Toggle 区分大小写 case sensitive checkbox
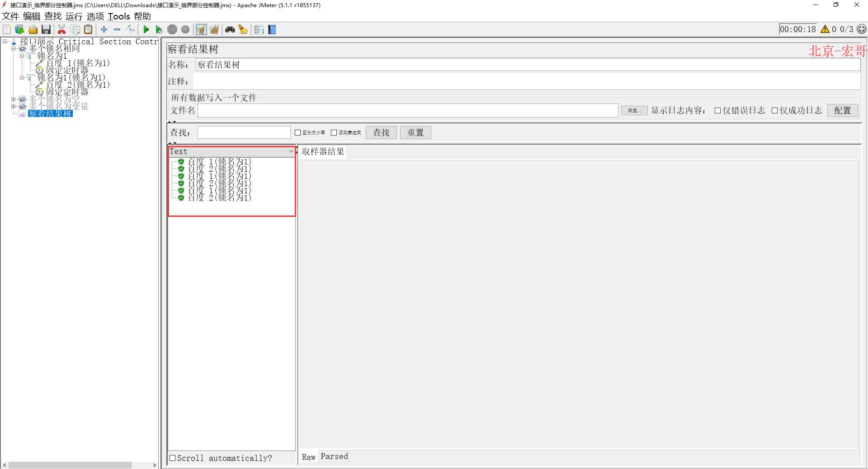This screenshot has width=868, height=469. (x=297, y=132)
